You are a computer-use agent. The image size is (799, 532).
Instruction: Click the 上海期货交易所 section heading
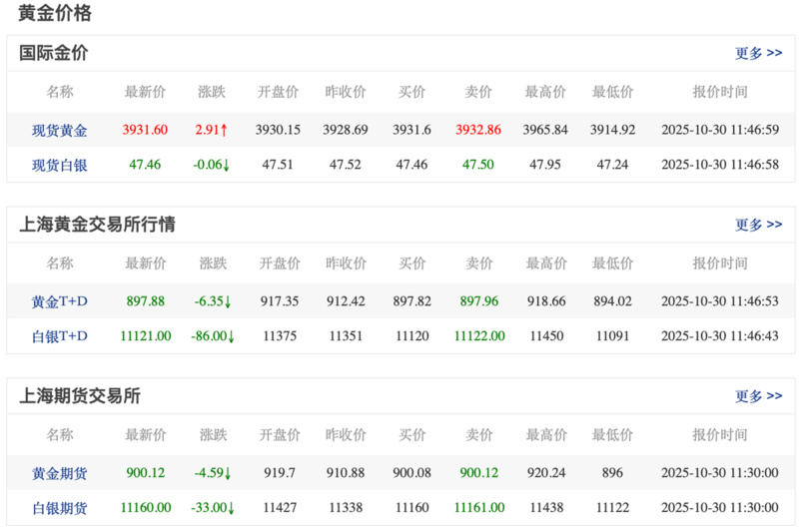coord(80,396)
